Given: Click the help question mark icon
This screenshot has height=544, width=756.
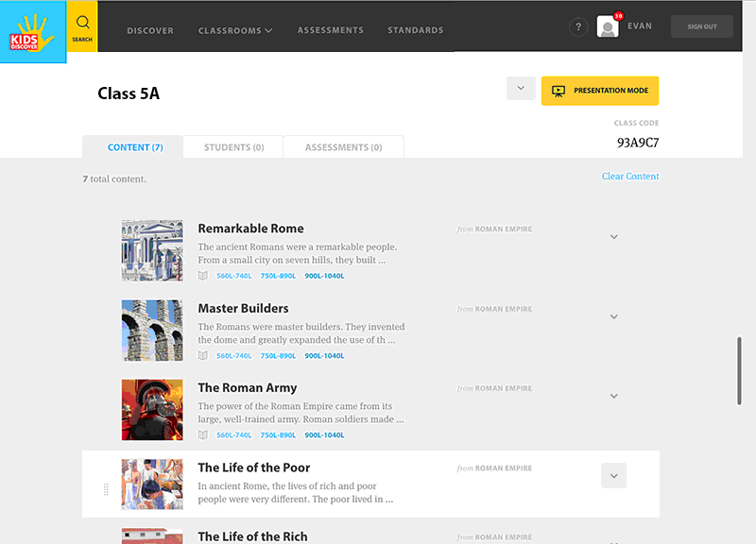Looking at the screenshot, I should pyautogui.click(x=578, y=26).
